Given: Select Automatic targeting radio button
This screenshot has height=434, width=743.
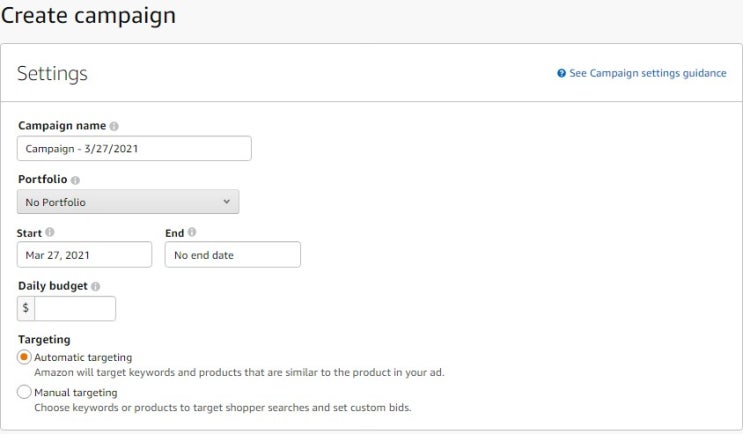Looking at the screenshot, I should tap(24, 357).
